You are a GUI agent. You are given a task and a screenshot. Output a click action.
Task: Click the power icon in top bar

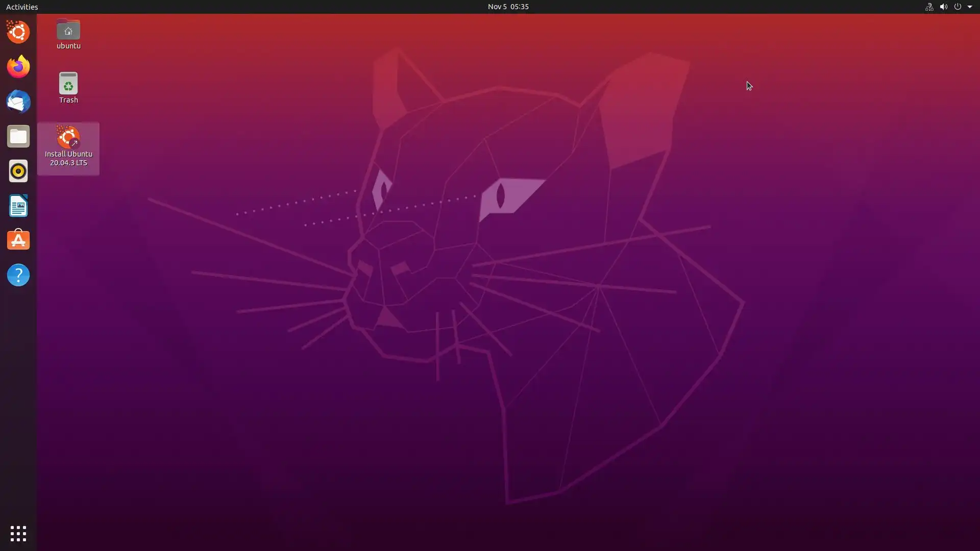[958, 7]
